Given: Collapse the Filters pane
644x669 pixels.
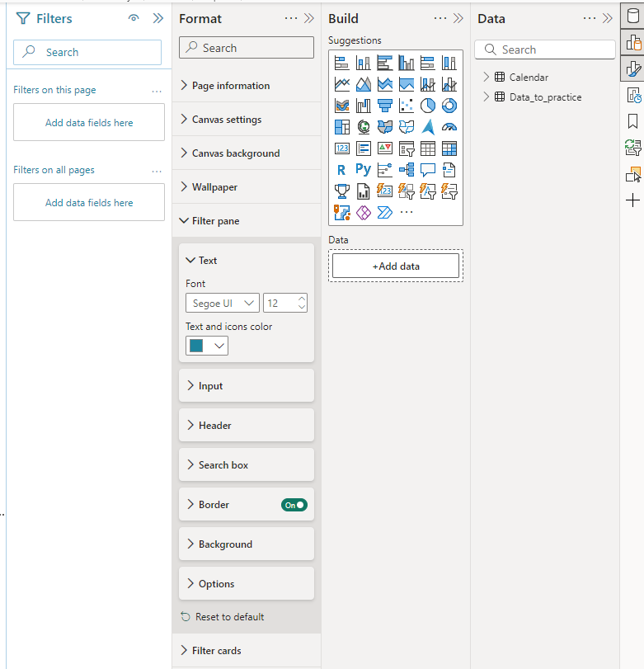Looking at the screenshot, I should (158, 18).
